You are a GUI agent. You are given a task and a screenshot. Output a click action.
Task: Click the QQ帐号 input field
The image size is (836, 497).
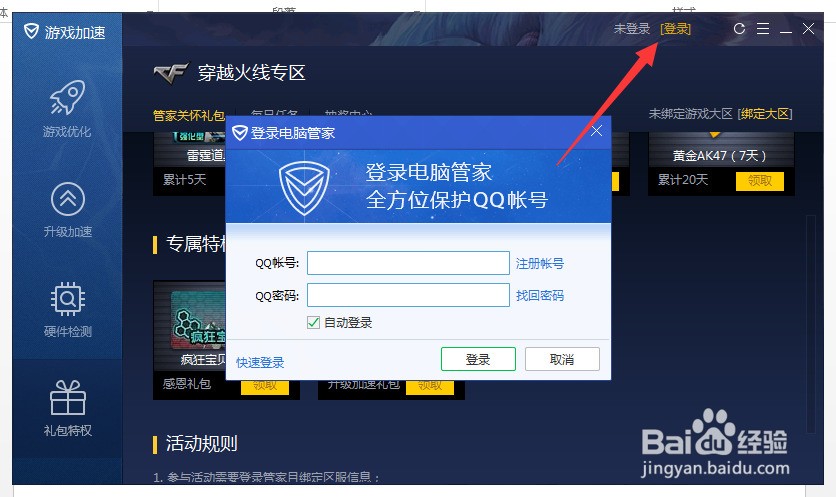408,263
